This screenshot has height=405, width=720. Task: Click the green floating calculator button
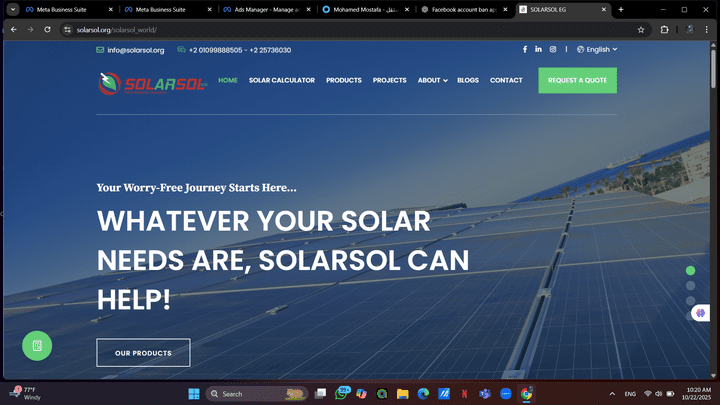(37, 346)
